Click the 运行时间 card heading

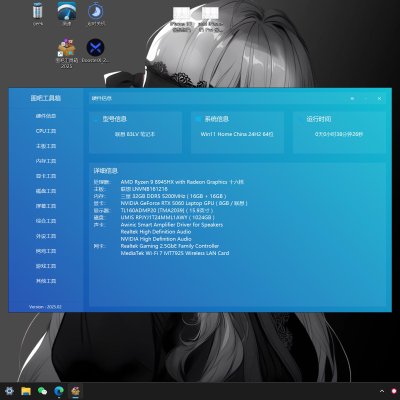coord(319,119)
